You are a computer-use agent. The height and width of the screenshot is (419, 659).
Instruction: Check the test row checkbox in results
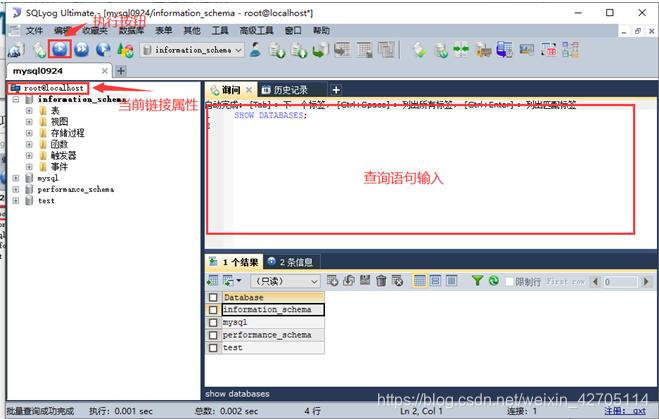[213, 348]
